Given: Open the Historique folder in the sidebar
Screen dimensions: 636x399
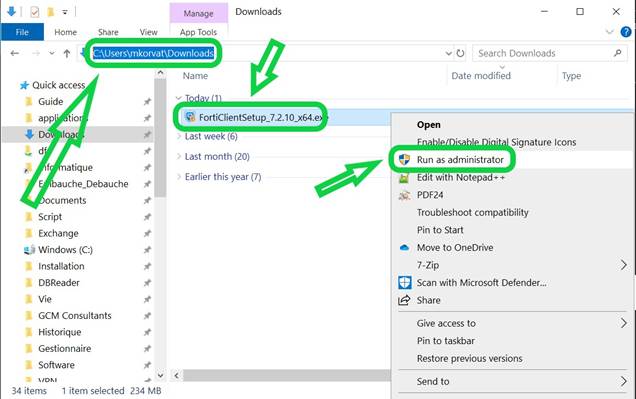Looking at the screenshot, I should 60,332.
